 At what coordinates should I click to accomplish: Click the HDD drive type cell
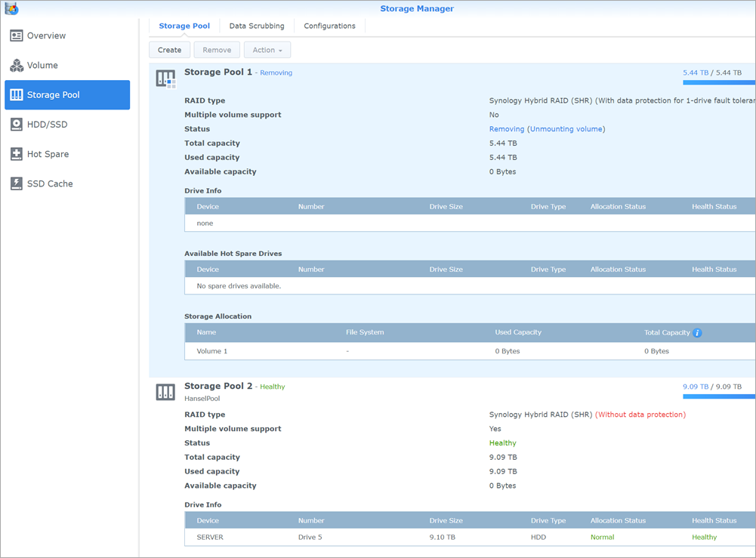pos(538,538)
